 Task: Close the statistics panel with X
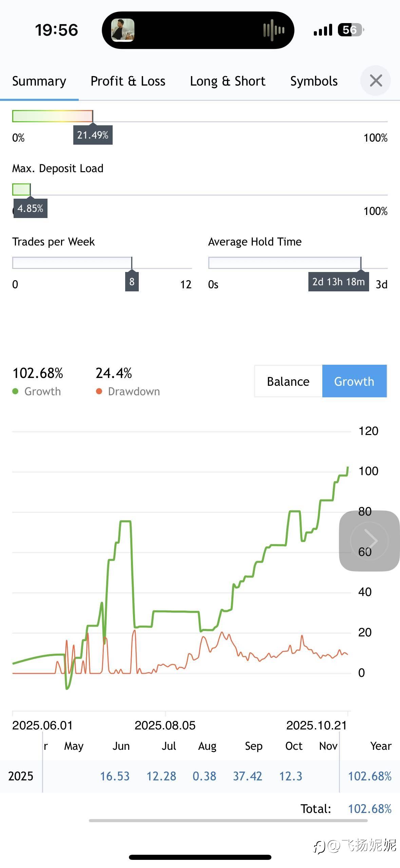click(376, 81)
